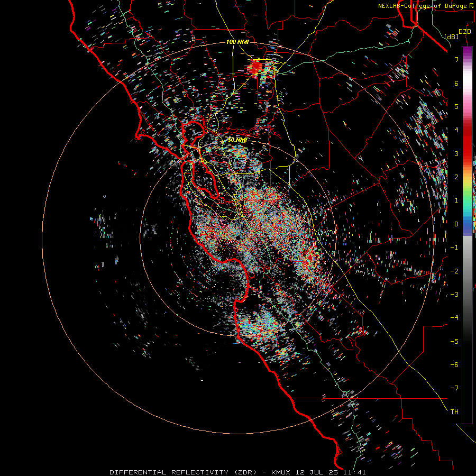Click the 5 tick label on the color scale
This screenshot has width=476, height=476.
pyautogui.click(x=456, y=106)
